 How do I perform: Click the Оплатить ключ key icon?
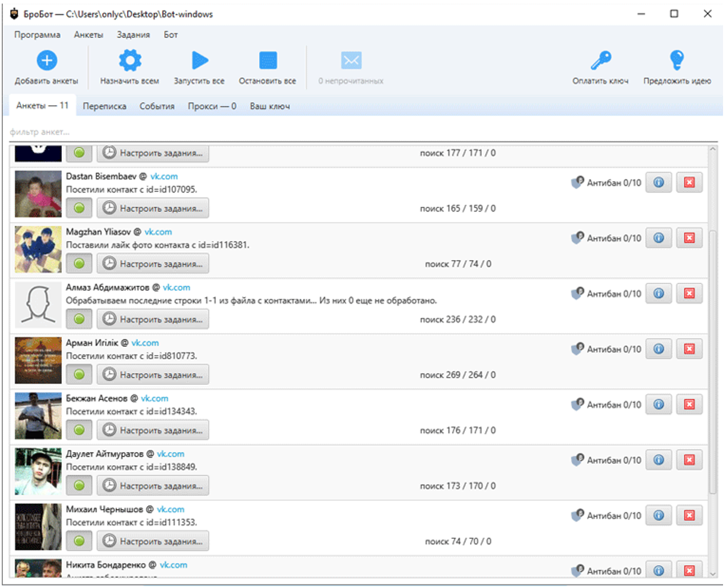tap(601, 60)
